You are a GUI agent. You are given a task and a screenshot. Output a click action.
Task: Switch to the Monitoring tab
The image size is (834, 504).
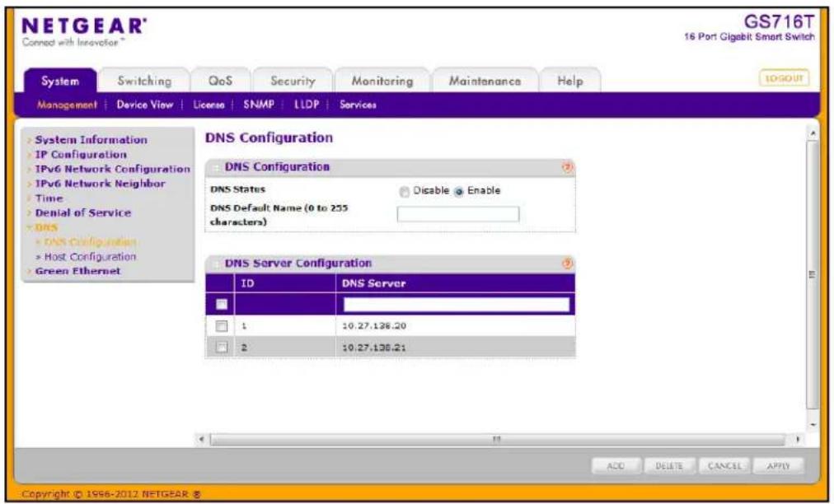382,81
